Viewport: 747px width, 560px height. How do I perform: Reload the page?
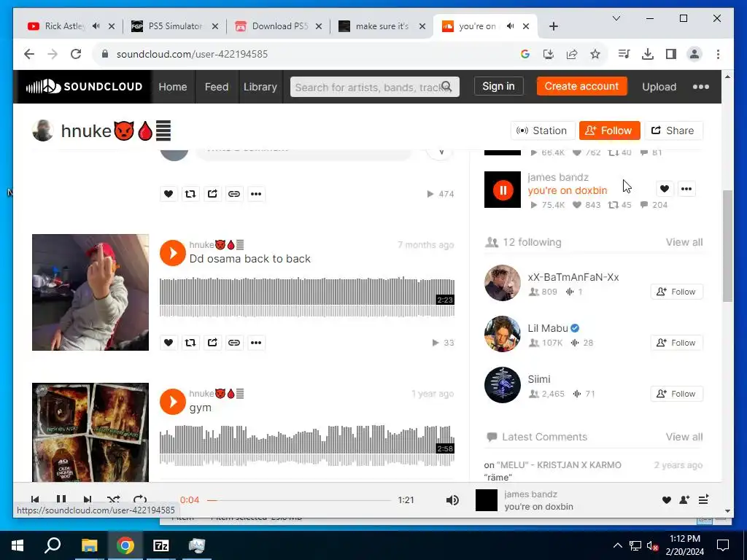(x=76, y=54)
